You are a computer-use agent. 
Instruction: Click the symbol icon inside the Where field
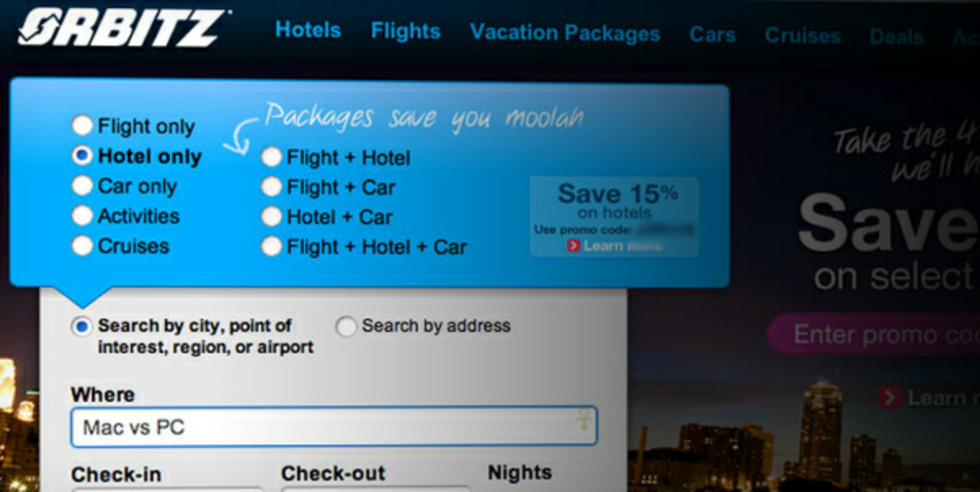pos(583,419)
